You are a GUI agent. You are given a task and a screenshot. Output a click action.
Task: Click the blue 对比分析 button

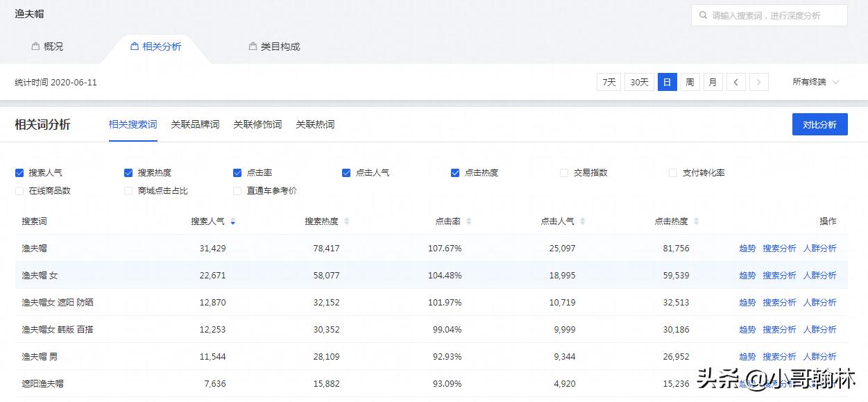[819, 124]
